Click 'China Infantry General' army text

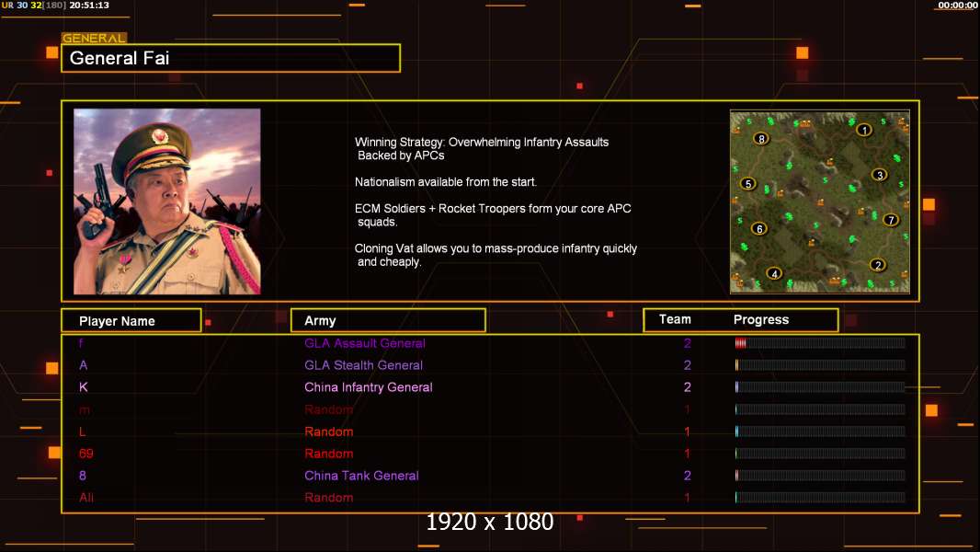[x=369, y=387]
